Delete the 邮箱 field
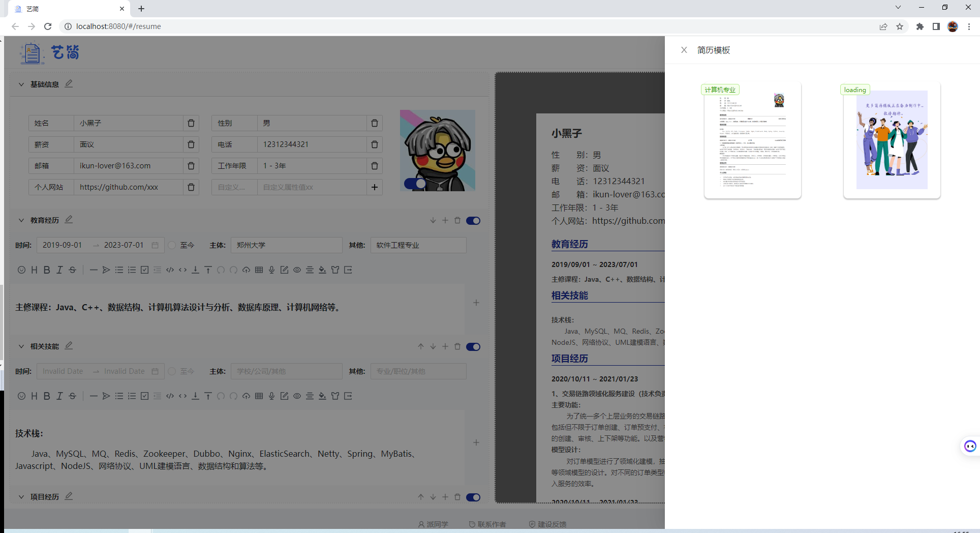The width and height of the screenshot is (980, 533). (191, 166)
